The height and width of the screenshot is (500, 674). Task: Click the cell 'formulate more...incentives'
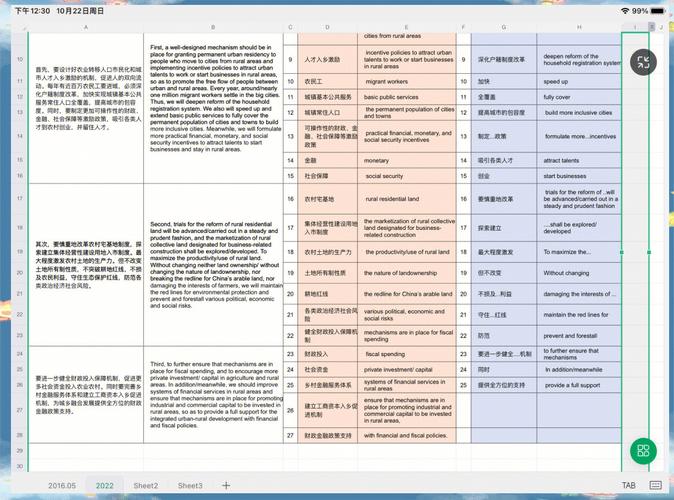point(579,136)
